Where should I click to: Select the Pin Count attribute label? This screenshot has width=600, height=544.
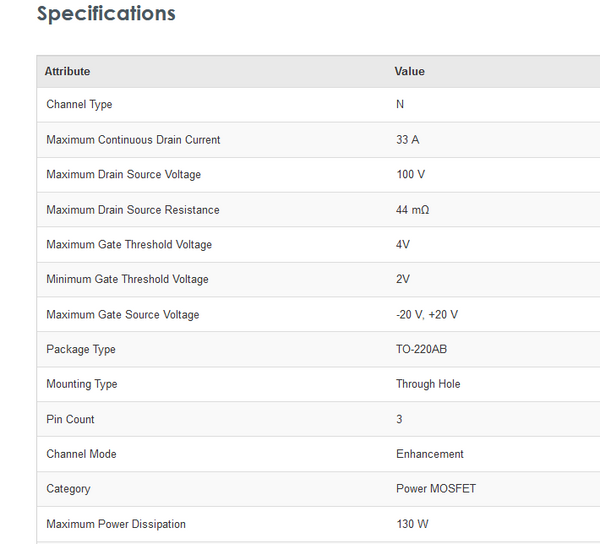(70, 419)
